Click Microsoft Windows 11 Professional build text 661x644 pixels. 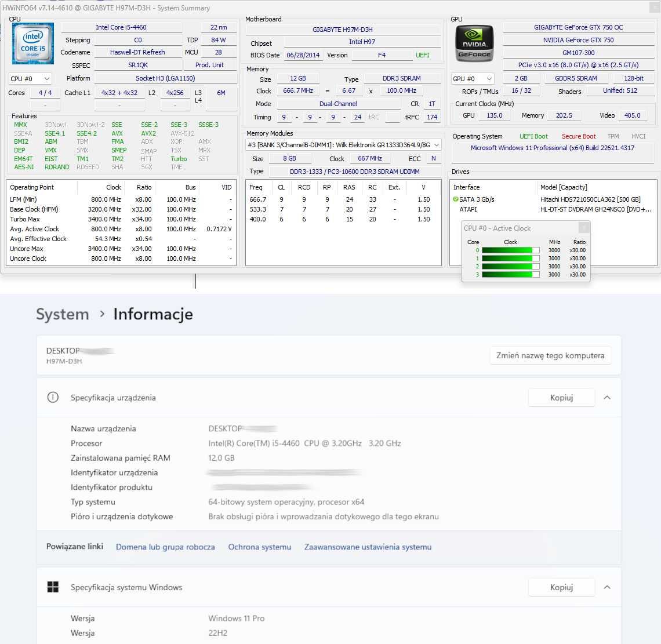tap(553, 148)
